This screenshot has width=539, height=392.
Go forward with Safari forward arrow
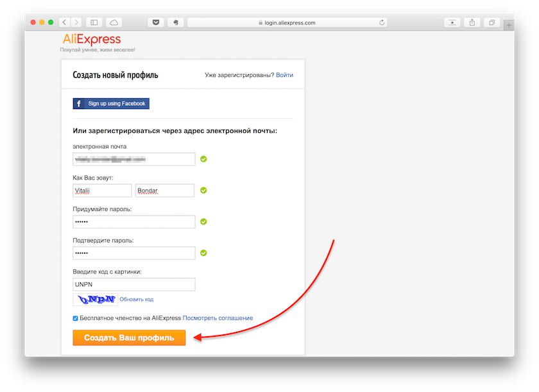[76, 22]
